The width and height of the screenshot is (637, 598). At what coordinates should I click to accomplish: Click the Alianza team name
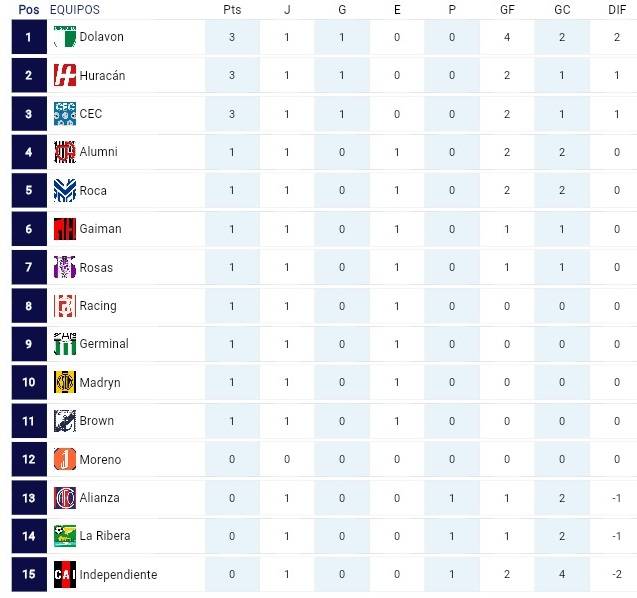tap(100, 498)
